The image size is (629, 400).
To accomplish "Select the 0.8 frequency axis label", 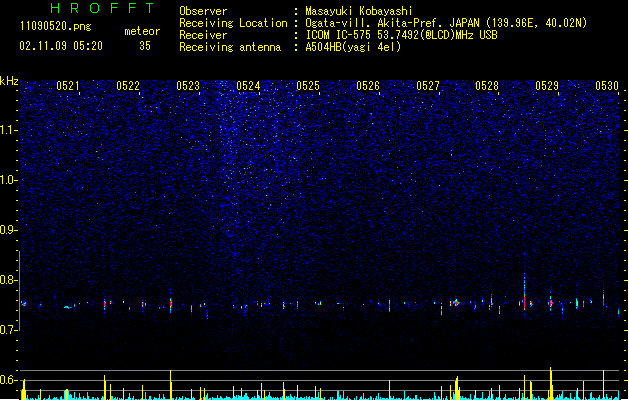I will pyautogui.click(x=9, y=280).
